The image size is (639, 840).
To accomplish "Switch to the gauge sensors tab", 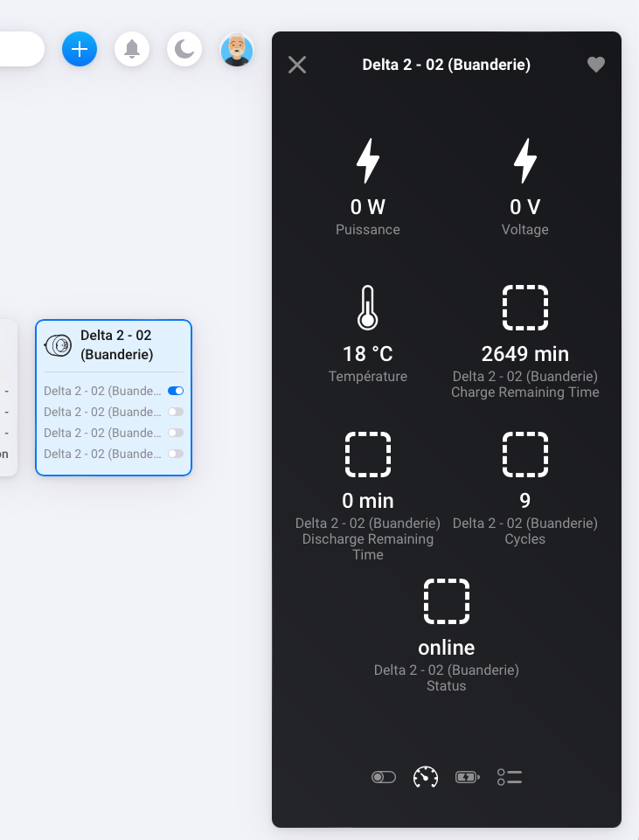I will coord(426,777).
